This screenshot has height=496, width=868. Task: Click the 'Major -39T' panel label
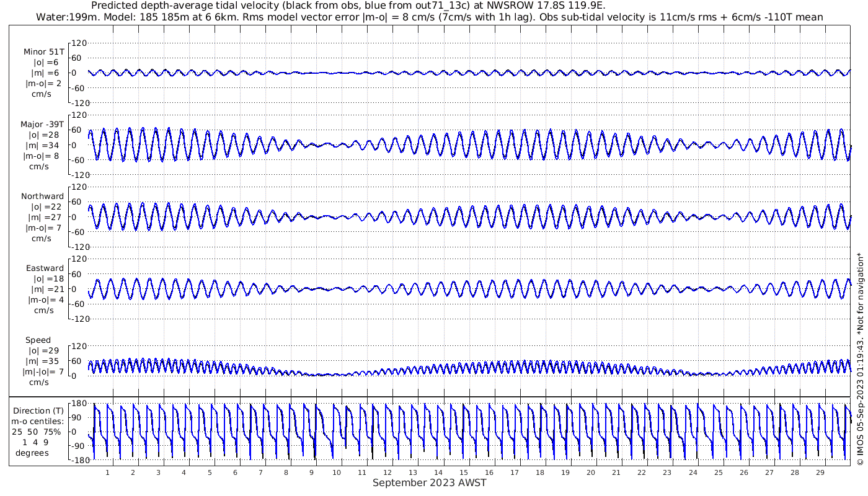[x=42, y=124]
